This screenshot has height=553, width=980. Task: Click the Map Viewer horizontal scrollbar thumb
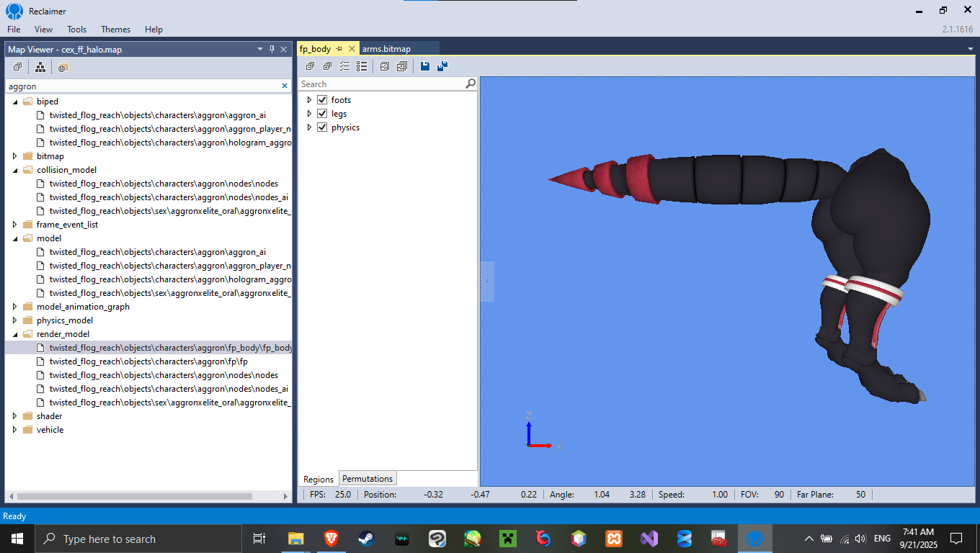coord(135,496)
